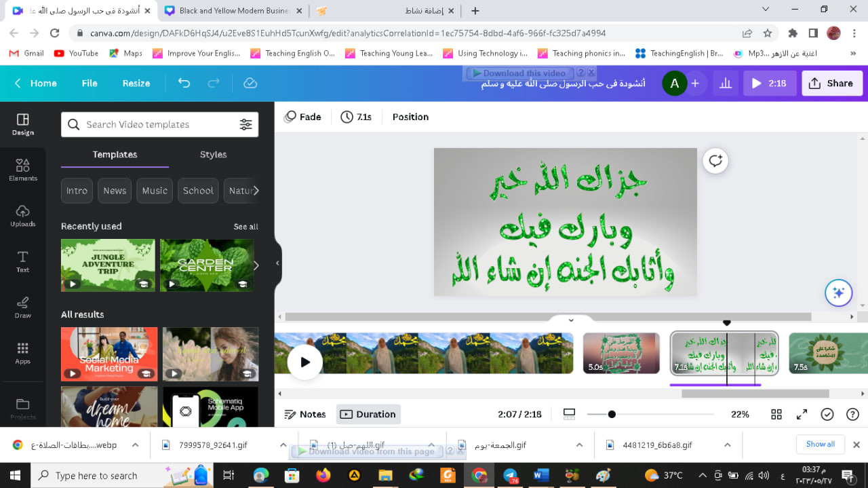Click the checkmark status icon

(827, 414)
